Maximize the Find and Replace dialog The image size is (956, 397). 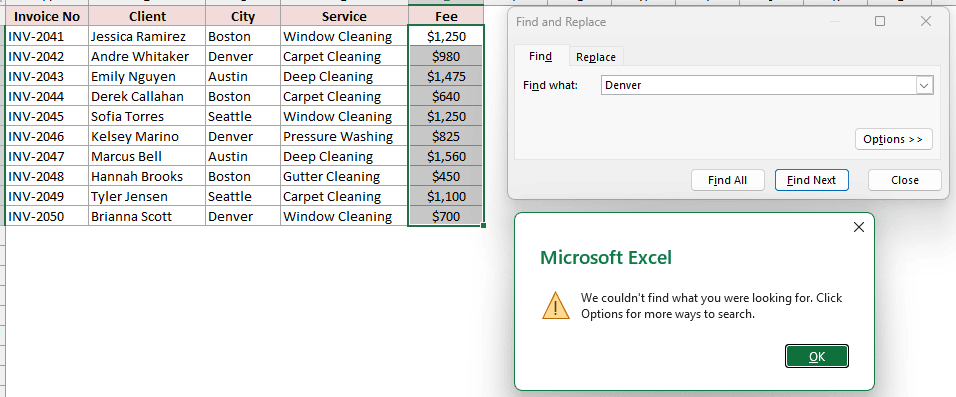point(880,21)
